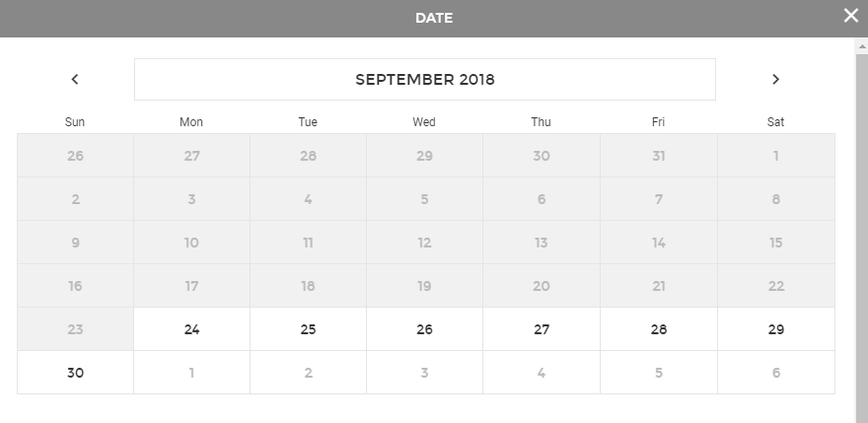Pick September 28 in the calendar
The image size is (868, 423).
(x=658, y=329)
